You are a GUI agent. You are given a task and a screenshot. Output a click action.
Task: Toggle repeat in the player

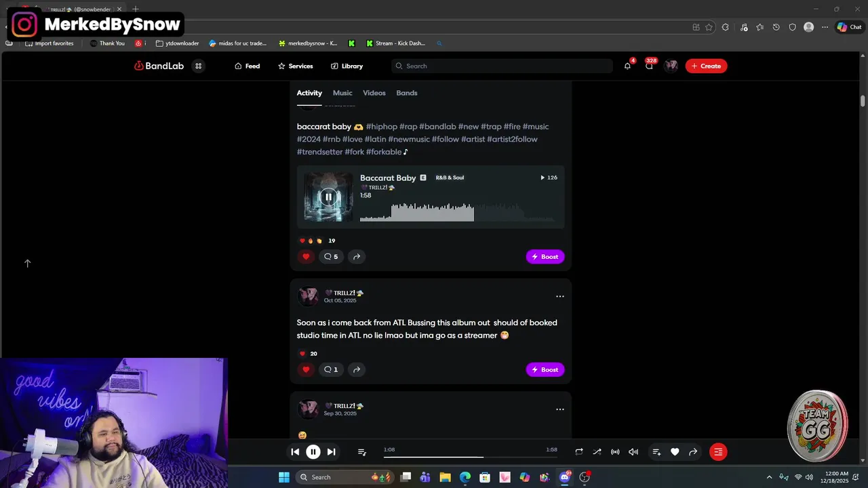click(x=579, y=452)
